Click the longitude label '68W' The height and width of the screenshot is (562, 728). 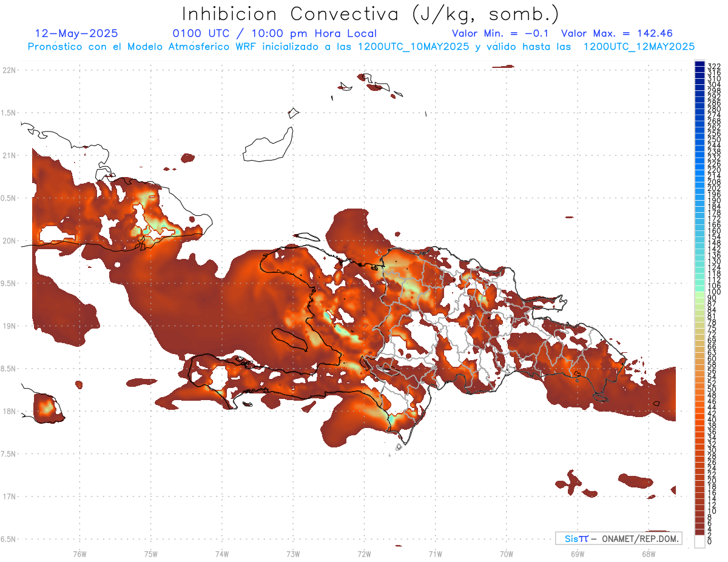tap(649, 554)
